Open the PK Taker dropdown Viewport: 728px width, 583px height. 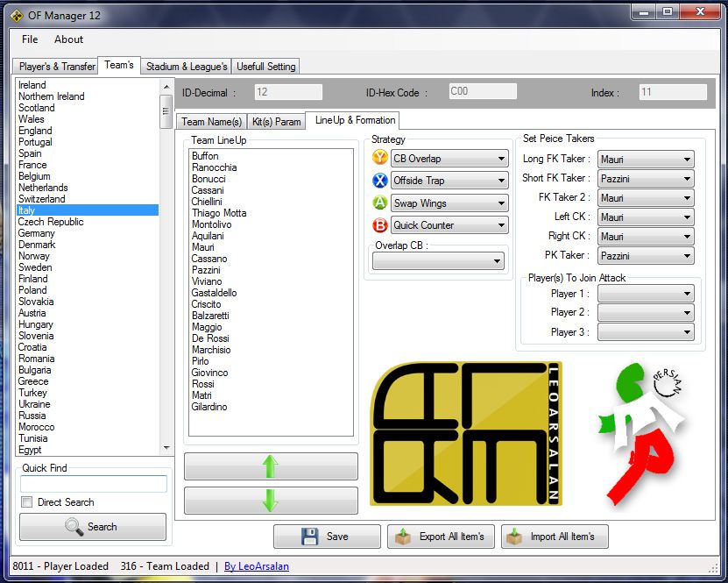pos(646,256)
